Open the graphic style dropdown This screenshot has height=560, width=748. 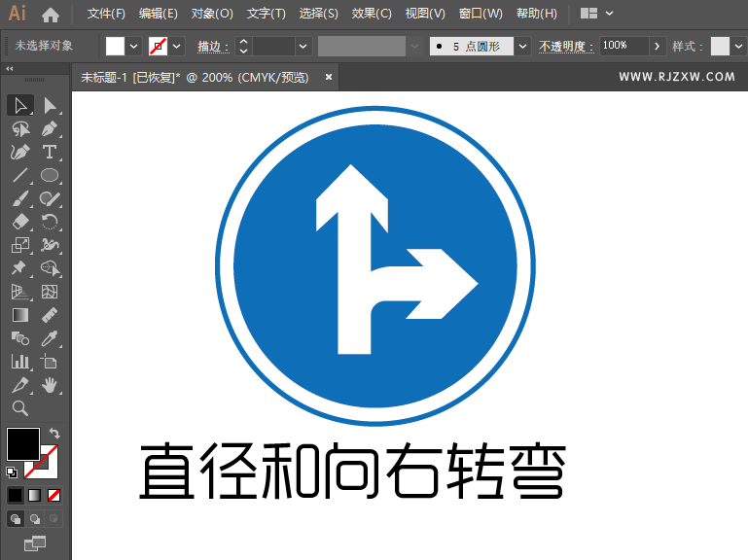coord(738,47)
